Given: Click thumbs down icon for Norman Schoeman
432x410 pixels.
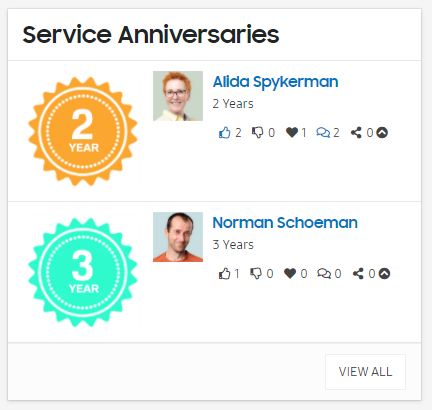Looking at the screenshot, I should point(256,274).
